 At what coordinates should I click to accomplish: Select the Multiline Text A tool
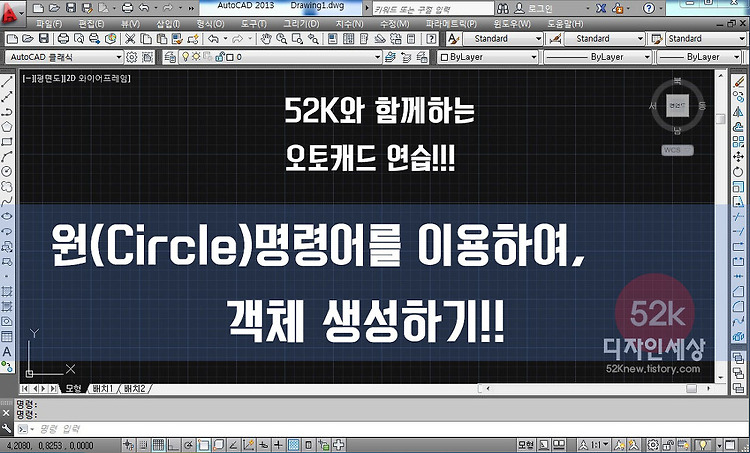click(x=7, y=352)
